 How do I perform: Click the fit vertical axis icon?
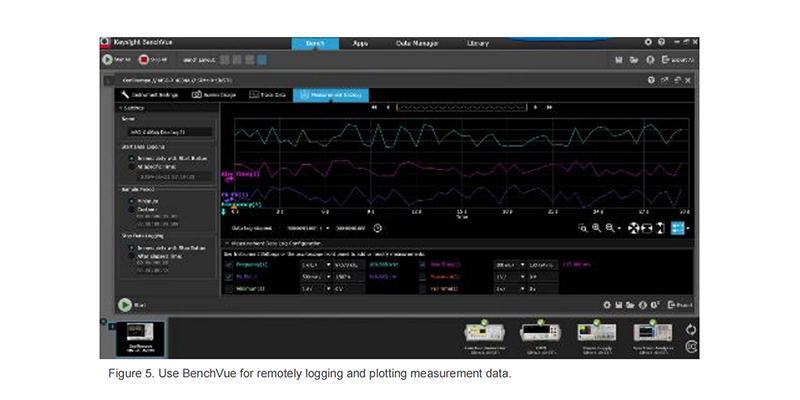(x=661, y=228)
